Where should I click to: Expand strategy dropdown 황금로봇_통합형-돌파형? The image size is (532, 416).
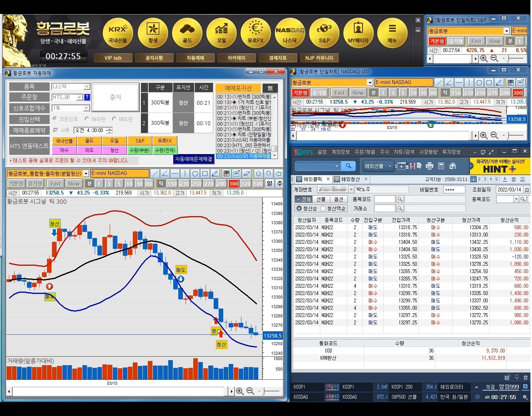86,173
